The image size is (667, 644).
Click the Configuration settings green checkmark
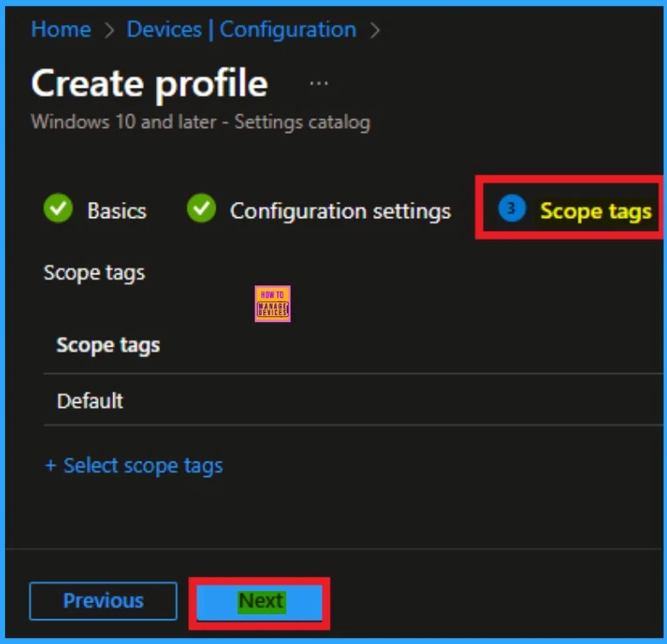pos(201,209)
